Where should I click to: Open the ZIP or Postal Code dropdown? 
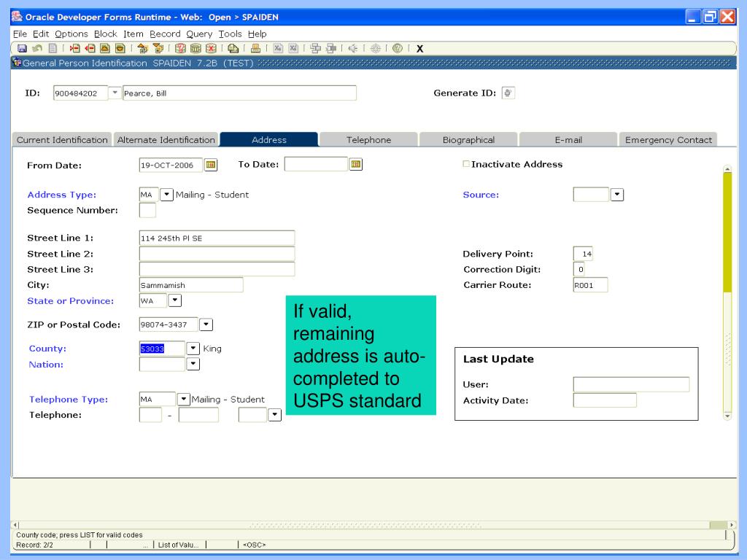pos(206,324)
